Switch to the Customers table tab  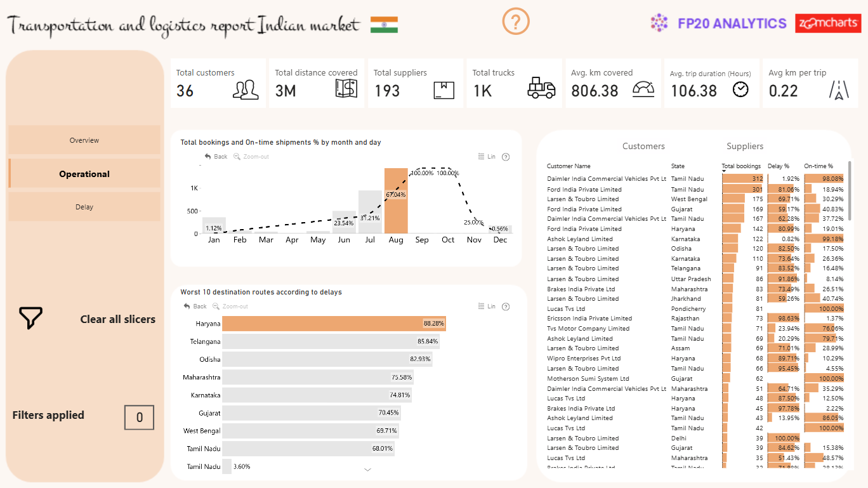click(643, 146)
